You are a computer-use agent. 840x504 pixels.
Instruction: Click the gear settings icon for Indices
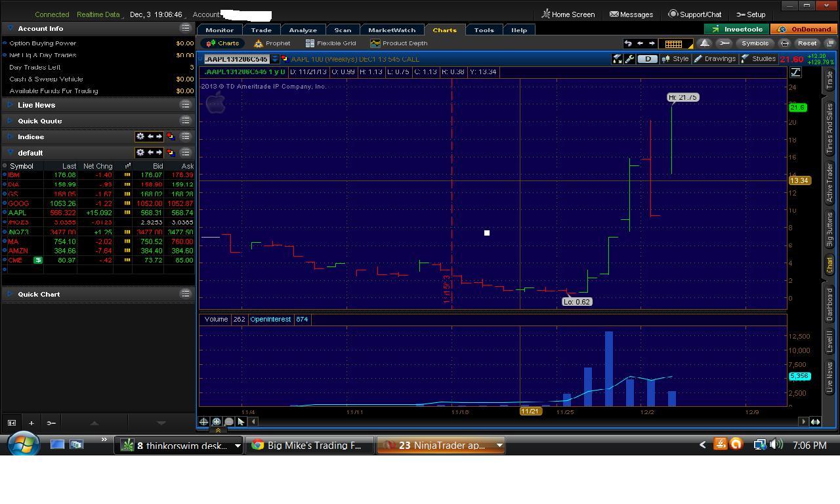tap(140, 136)
